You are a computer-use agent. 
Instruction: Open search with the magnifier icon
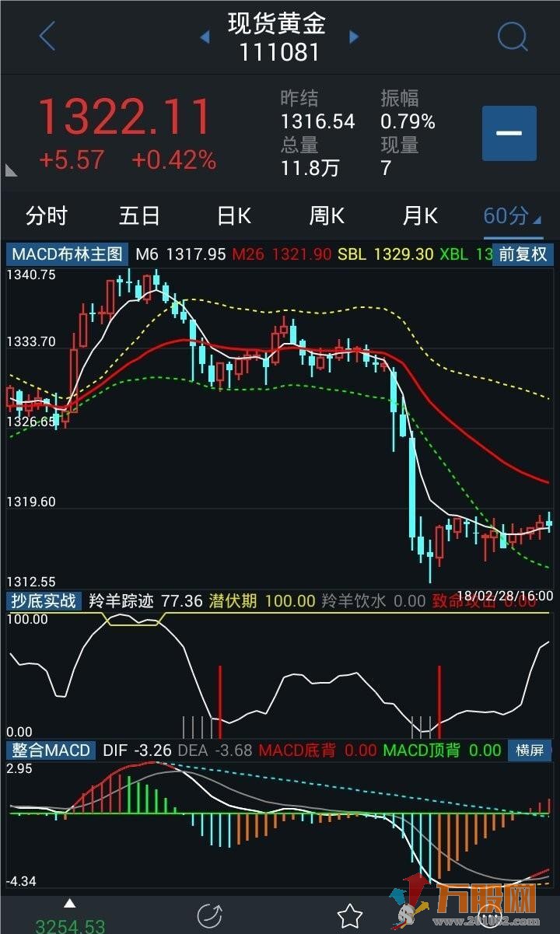pyautogui.click(x=513, y=36)
